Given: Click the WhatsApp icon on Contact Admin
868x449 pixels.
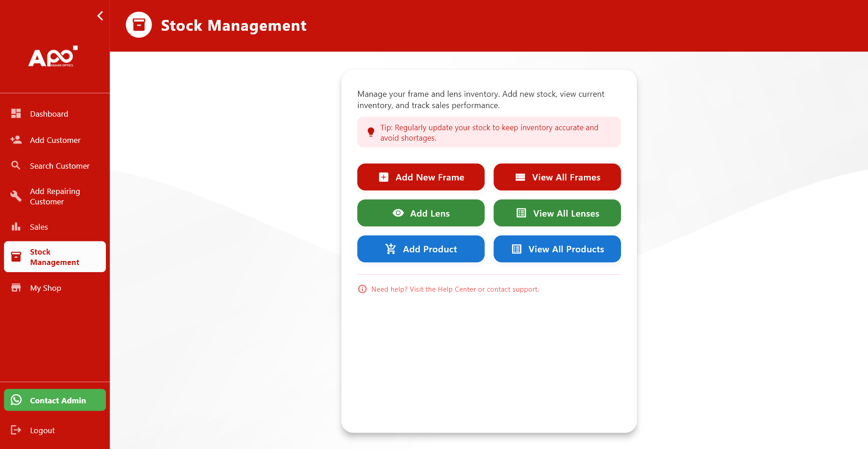Looking at the screenshot, I should point(17,400).
